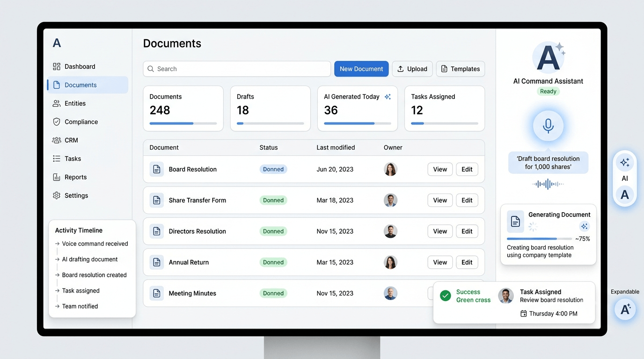Click the Generating Document file icon
Viewport: 644px width, 359px height.
pyautogui.click(x=515, y=222)
